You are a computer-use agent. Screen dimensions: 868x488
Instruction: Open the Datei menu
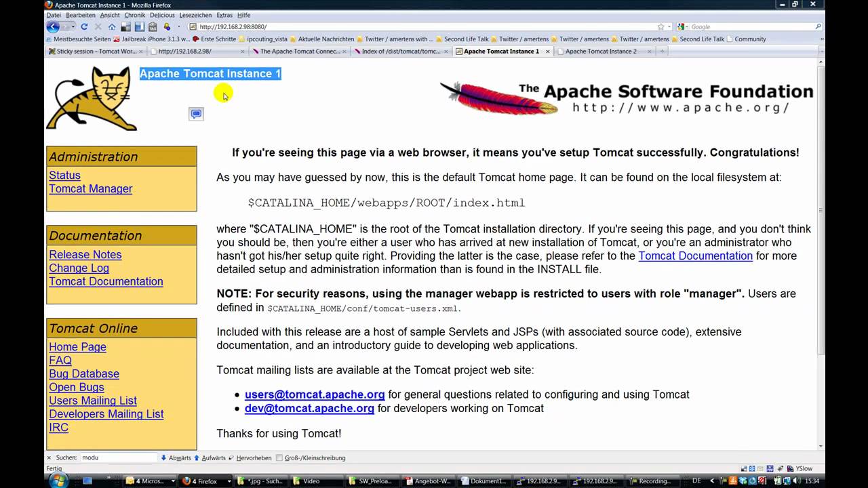click(x=54, y=15)
